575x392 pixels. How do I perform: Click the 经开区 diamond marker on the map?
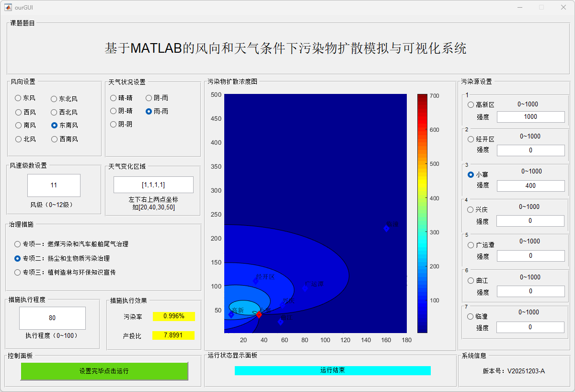coord(255,281)
